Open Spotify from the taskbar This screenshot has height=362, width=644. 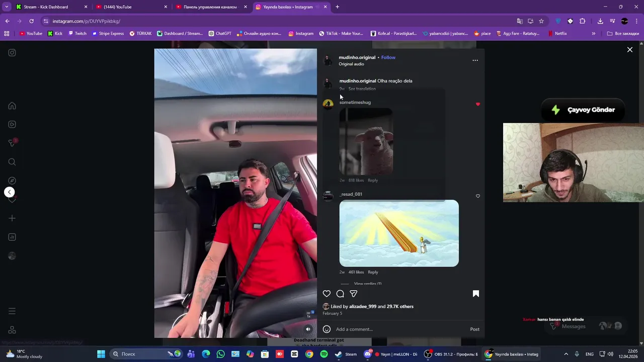(324, 354)
